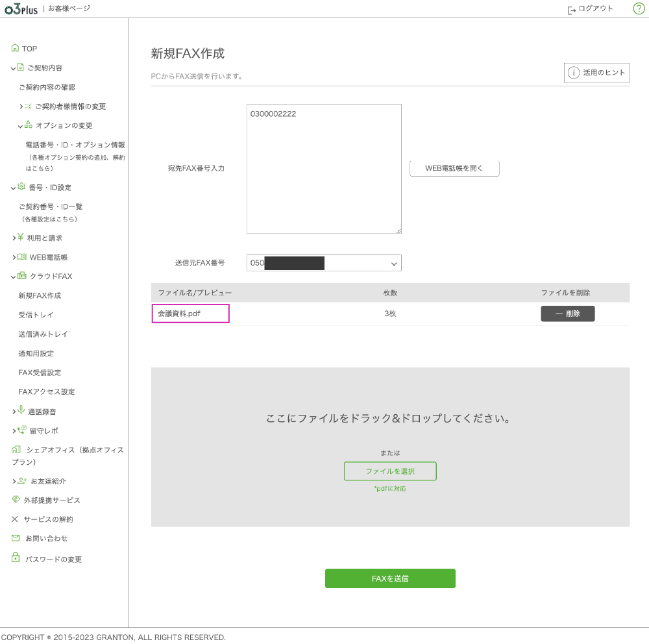Click the yen icon for 利用と請求
Viewport: 649px width, 644px height.
[x=21, y=238]
